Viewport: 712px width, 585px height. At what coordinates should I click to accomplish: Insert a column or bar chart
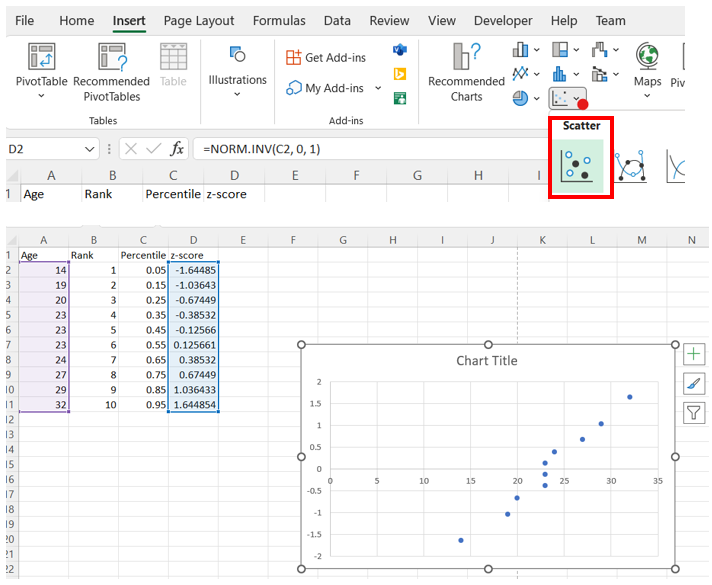[x=520, y=50]
